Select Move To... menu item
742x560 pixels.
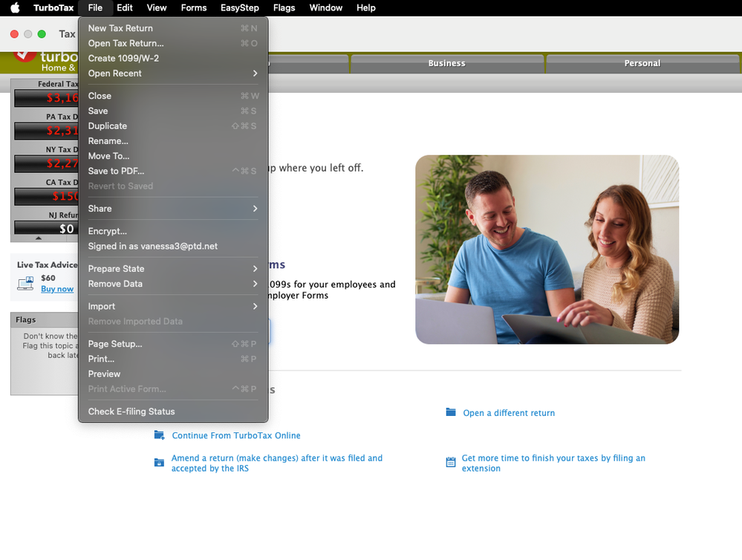173,156
